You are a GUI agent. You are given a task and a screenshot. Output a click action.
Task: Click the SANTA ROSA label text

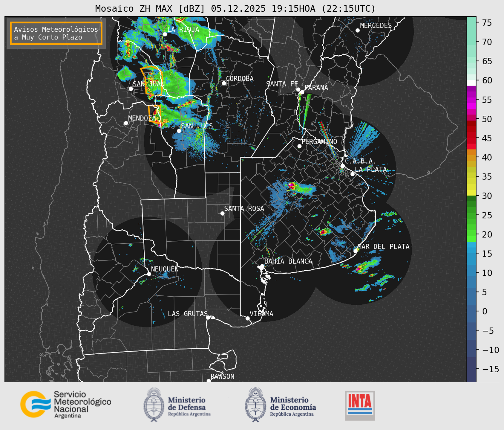tap(244, 208)
